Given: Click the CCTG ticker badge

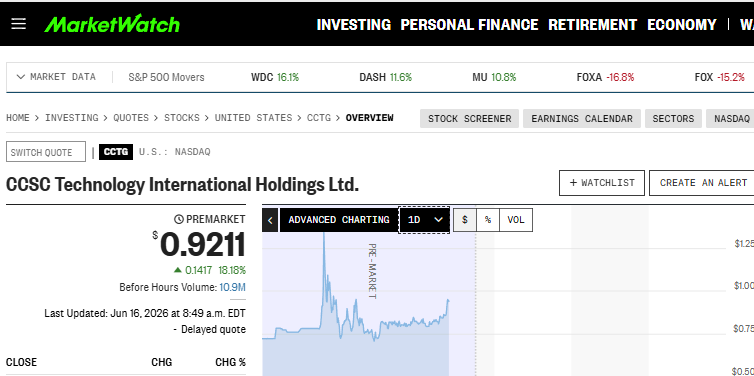Looking at the screenshot, I should click(x=116, y=152).
